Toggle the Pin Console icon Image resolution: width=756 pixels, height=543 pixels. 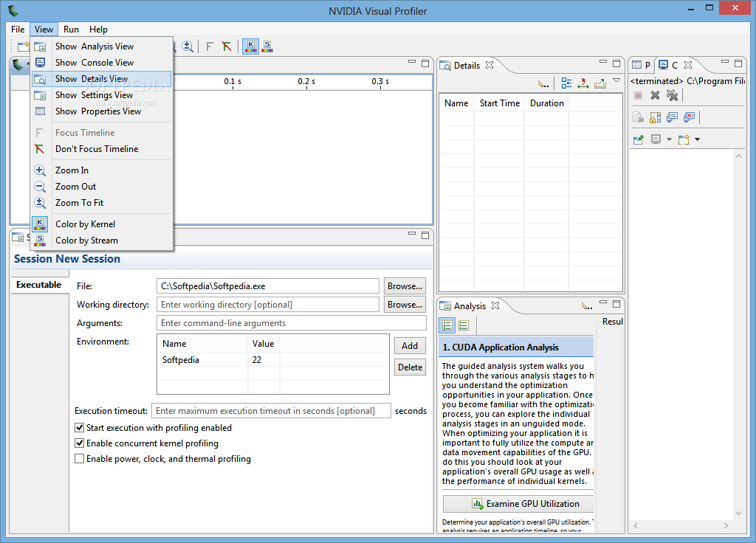pos(639,139)
